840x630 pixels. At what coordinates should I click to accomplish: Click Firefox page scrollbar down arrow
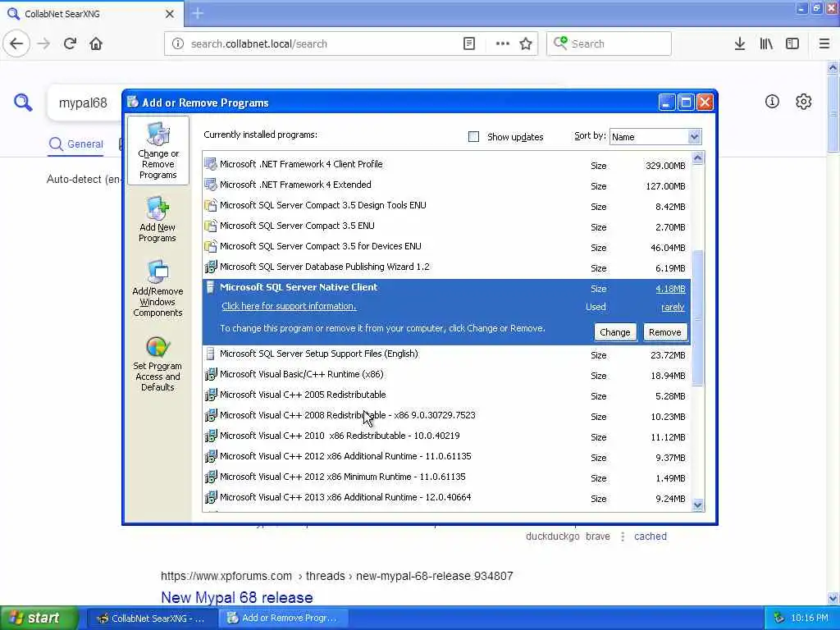[833, 598]
